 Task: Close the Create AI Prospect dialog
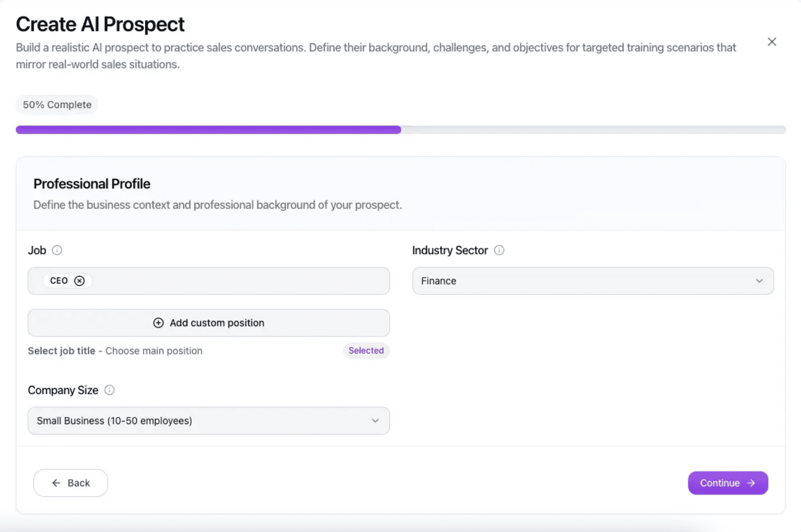click(x=771, y=42)
